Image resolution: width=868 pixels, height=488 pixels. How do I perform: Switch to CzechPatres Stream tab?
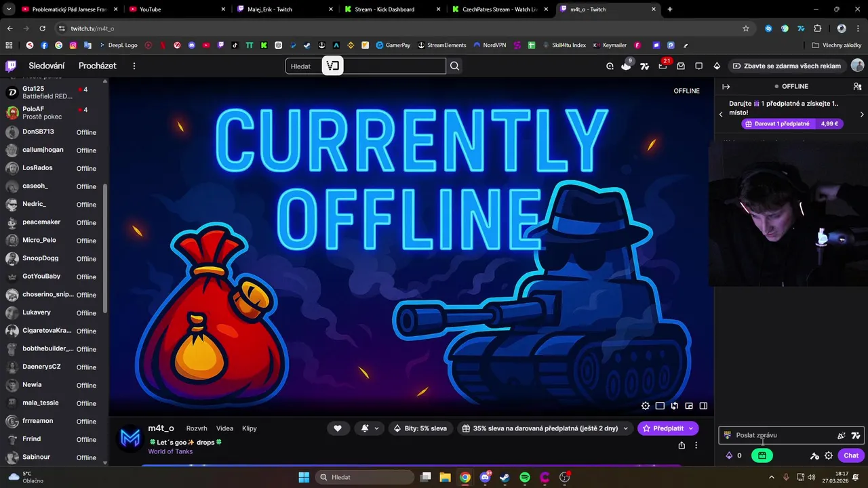click(x=500, y=9)
